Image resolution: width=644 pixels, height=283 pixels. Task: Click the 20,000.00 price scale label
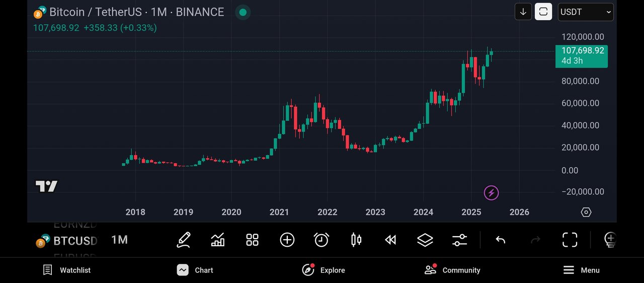[580, 148]
